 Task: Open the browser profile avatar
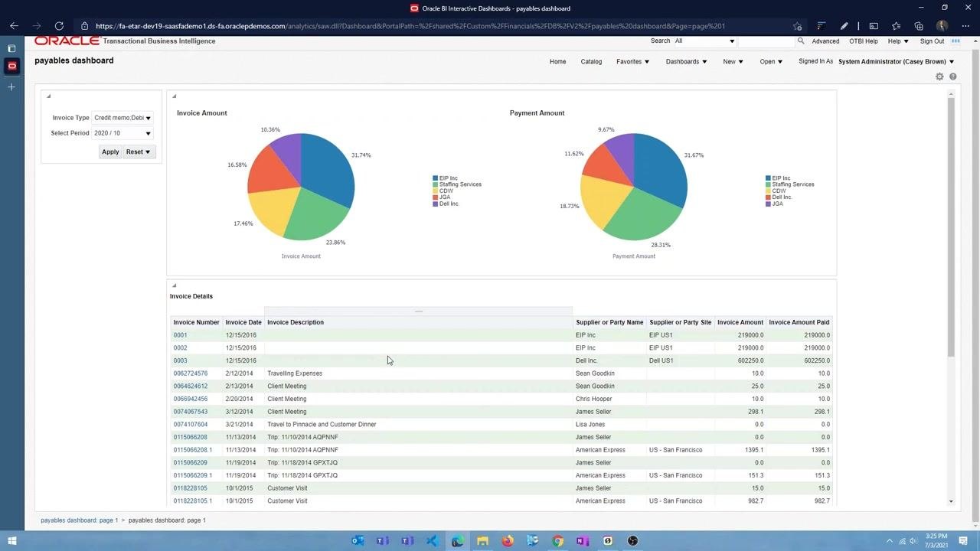pos(942,26)
